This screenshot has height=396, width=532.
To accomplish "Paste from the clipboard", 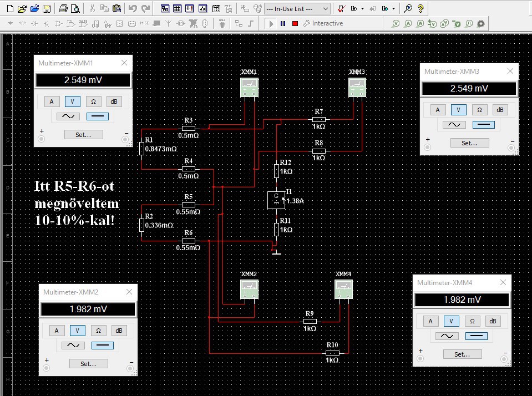I will tap(116, 9).
